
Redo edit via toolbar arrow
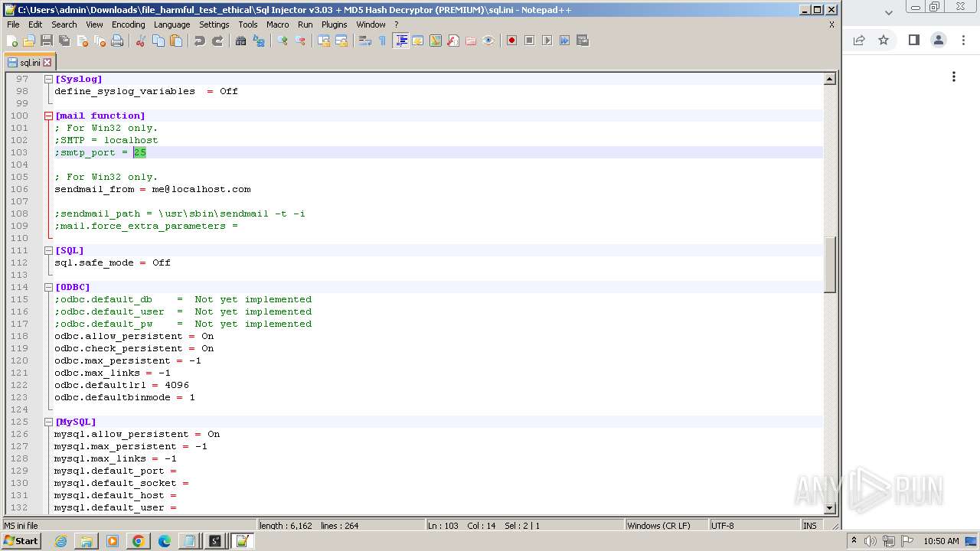coord(217,41)
